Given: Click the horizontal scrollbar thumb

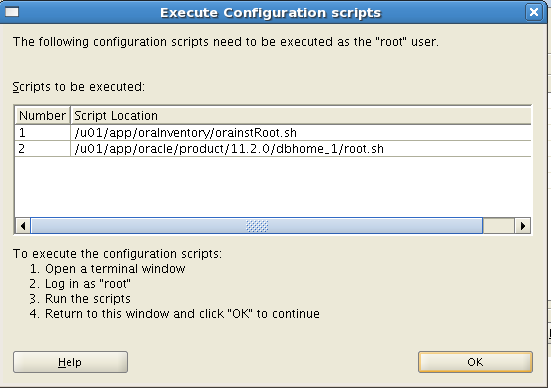Looking at the screenshot, I should (x=257, y=226).
